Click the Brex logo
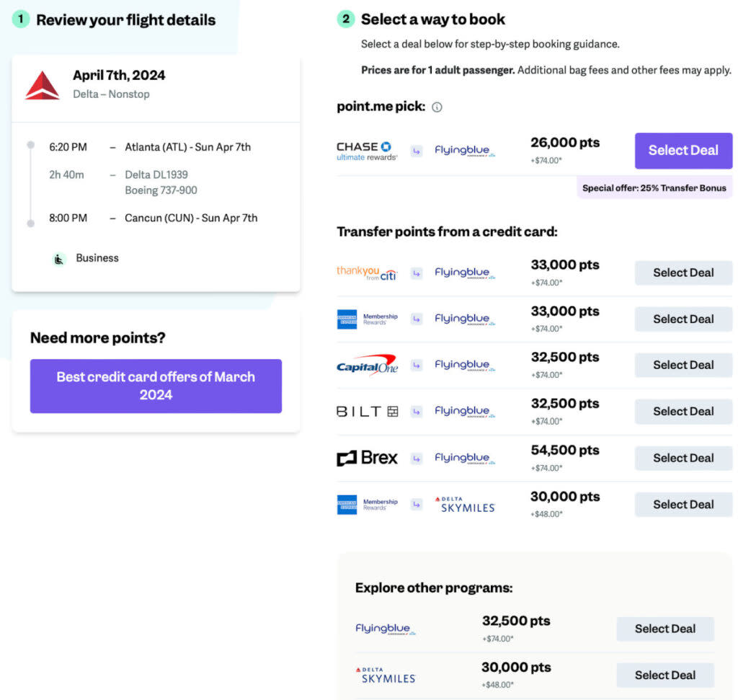738x700 pixels. tap(368, 458)
